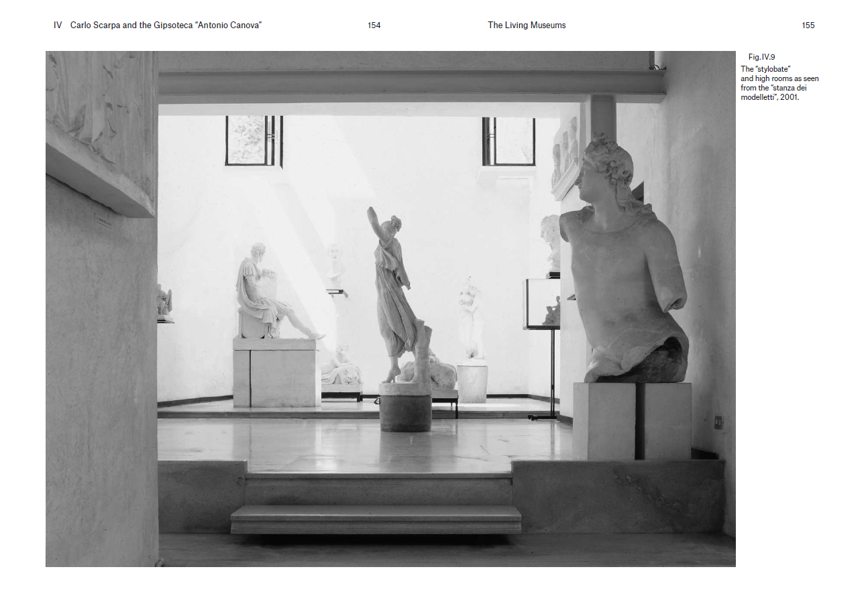Viewport: 868px width, 612px height.
Task: Click "The Living Museums" running header
Action: 527,25
